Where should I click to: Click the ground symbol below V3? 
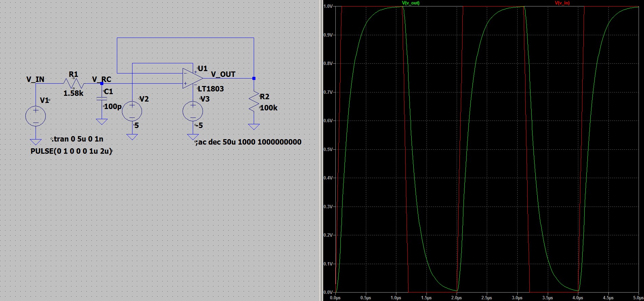(193, 137)
